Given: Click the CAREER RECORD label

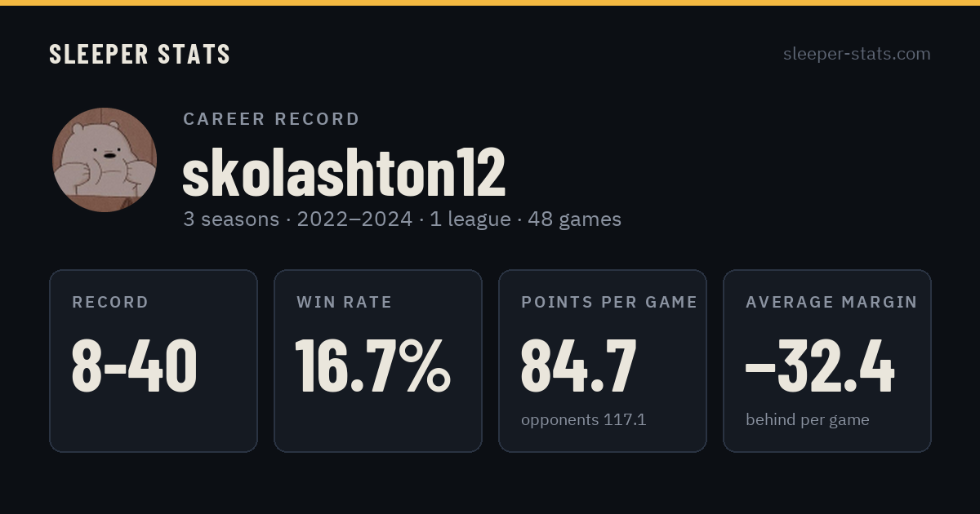Looking at the screenshot, I should (x=271, y=119).
